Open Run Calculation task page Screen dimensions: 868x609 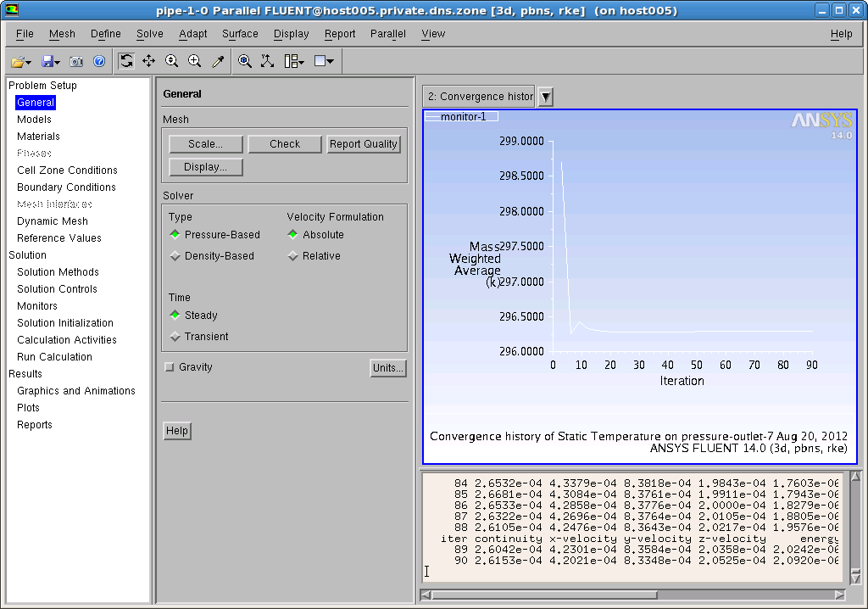55,357
